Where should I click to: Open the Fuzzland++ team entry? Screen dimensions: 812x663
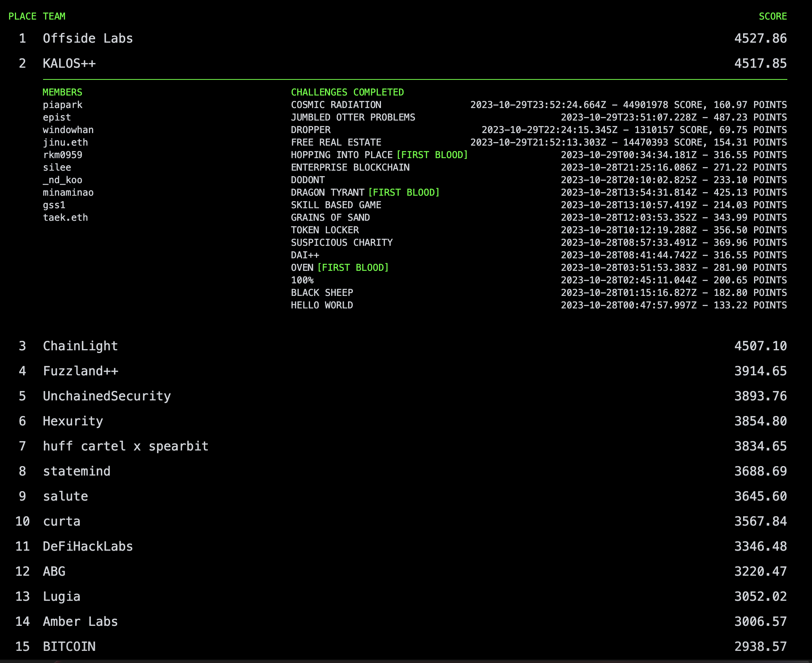80,371
